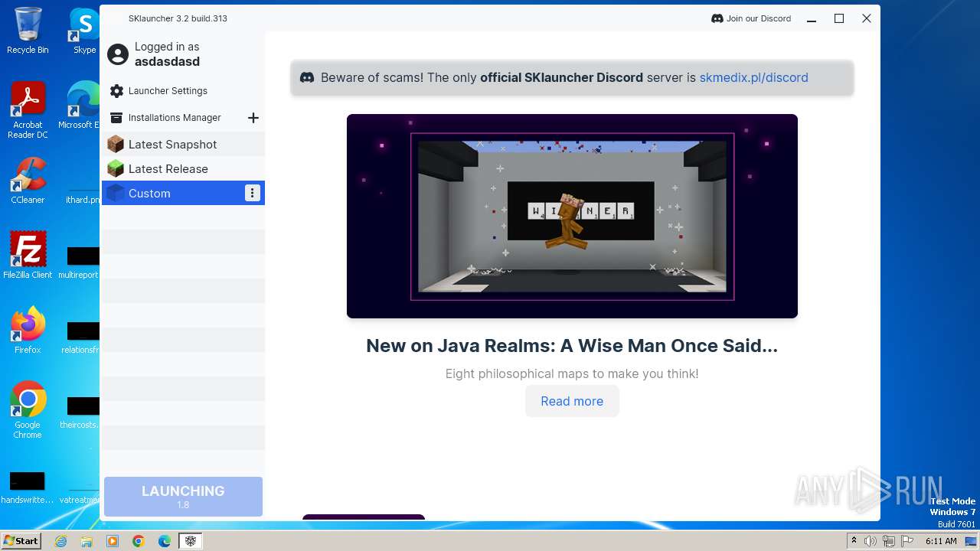Click the Custom installation blue cube icon
The width and height of the screenshot is (980, 551).
pyautogui.click(x=116, y=193)
